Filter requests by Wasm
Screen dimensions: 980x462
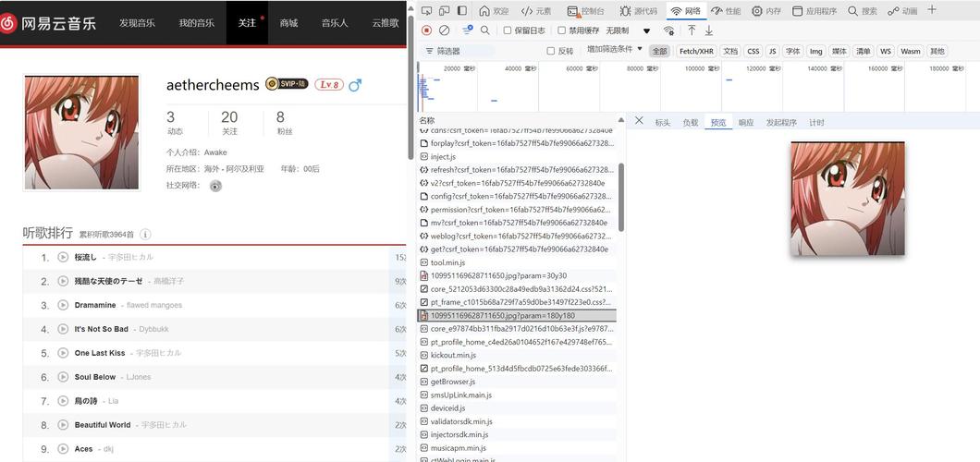pos(911,51)
